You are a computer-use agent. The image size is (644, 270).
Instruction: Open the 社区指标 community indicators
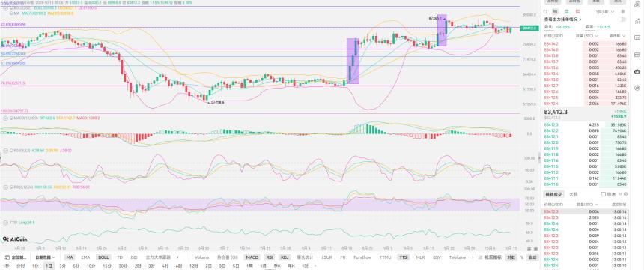pos(493,257)
